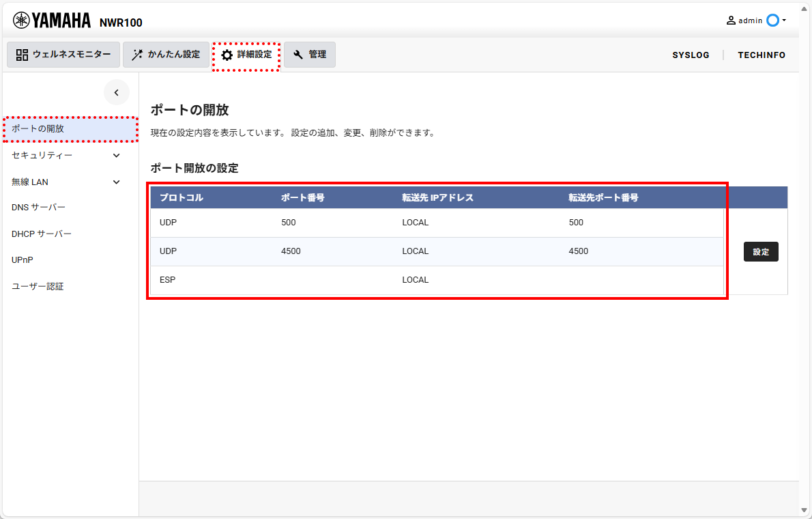Image resolution: width=812 pixels, height=519 pixels.
Task: Select ポートの開放 in the sidebar
Action: tap(70, 129)
